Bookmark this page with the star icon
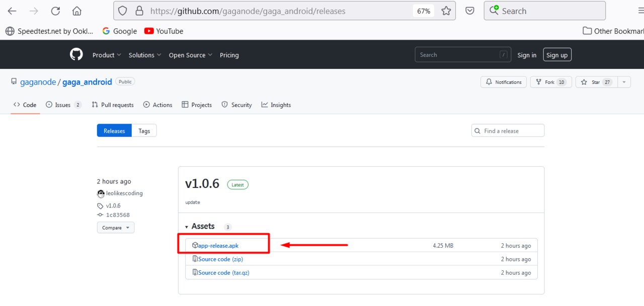Viewport: 644px width, 306px height. (x=446, y=11)
